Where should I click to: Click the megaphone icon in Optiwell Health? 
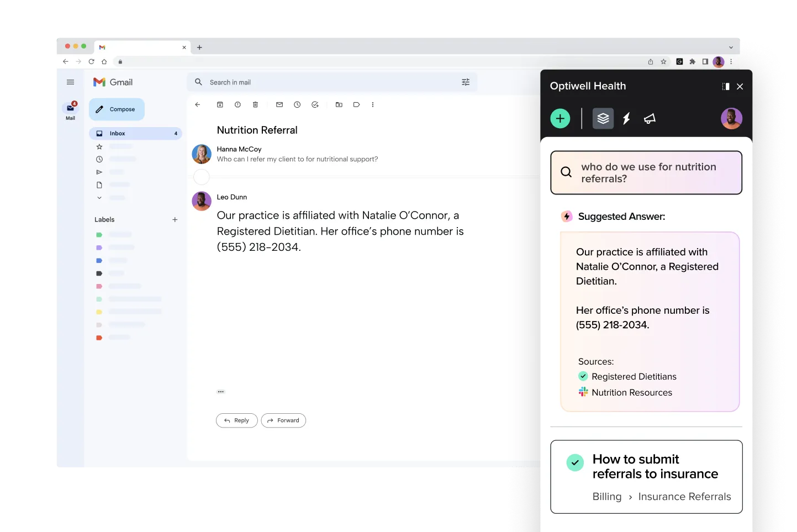pos(650,118)
